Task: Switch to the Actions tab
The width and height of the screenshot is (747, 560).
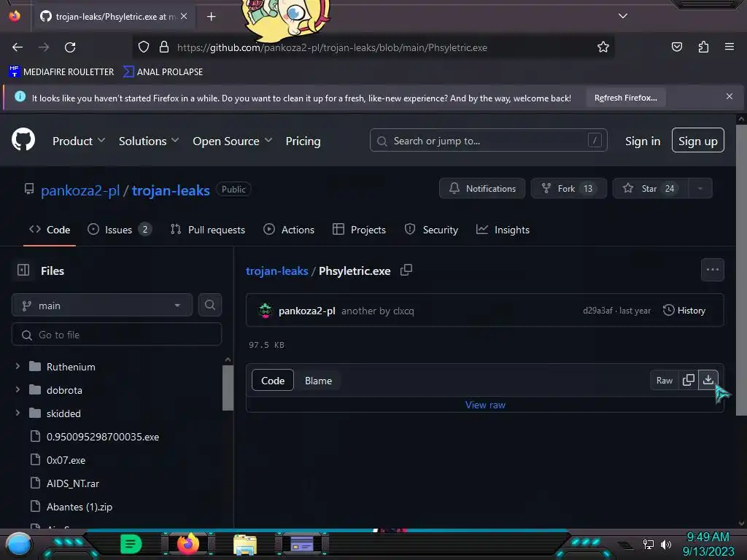Action: [x=289, y=230]
